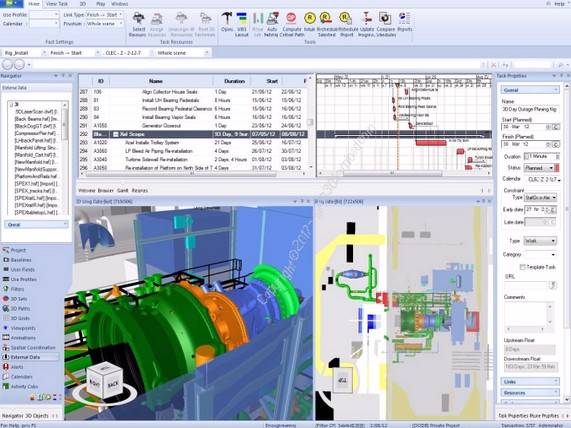Open the Select Resources tool
Screen dimensions: 571x428
tap(138, 24)
